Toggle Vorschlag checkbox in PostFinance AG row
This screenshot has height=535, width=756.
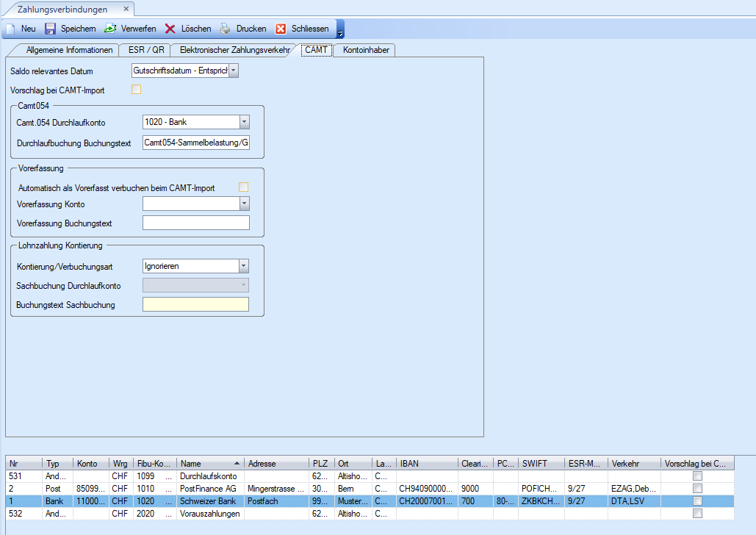[697, 488]
